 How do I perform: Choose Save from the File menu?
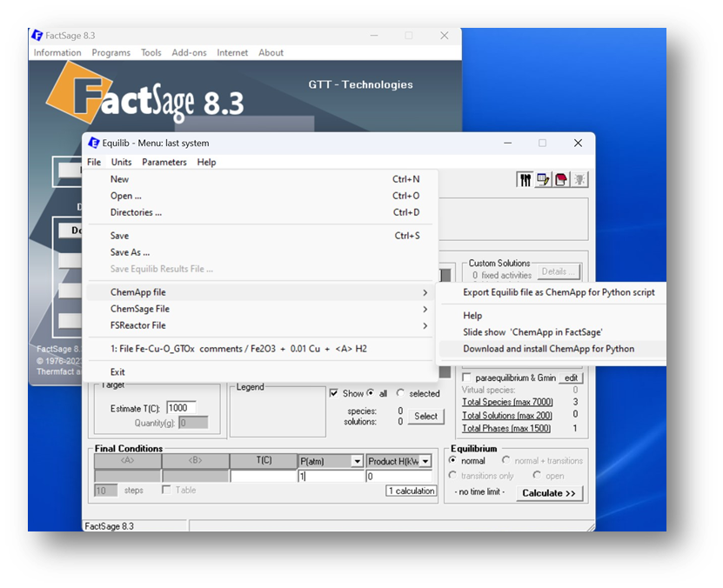coord(259,236)
